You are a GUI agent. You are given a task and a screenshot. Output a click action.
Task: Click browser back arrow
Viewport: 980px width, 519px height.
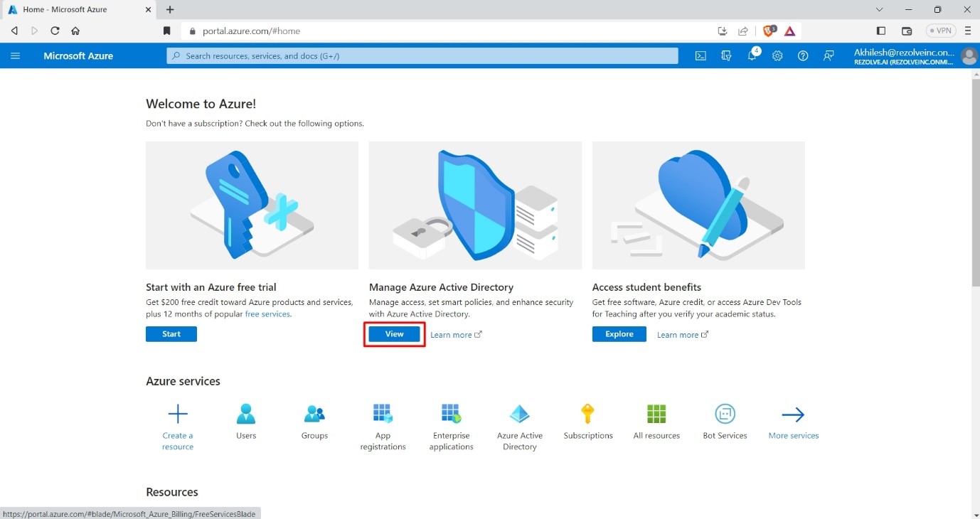click(14, 31)
